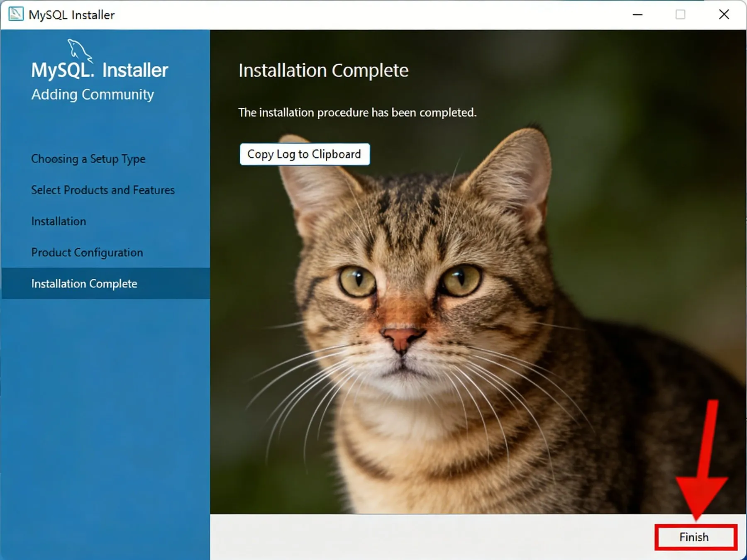
Task: Select the Product Configuration step
Action: pyautogui.click(x=87, y=252)
